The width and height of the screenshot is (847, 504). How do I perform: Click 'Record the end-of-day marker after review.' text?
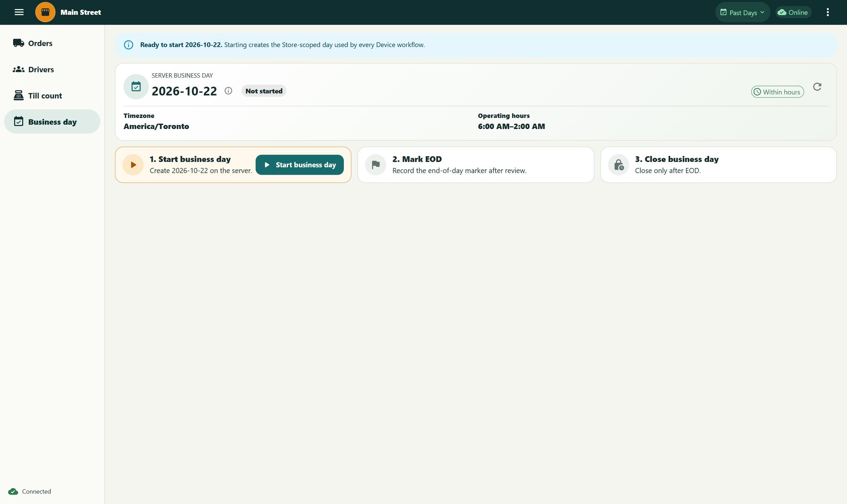pos(459,170)
